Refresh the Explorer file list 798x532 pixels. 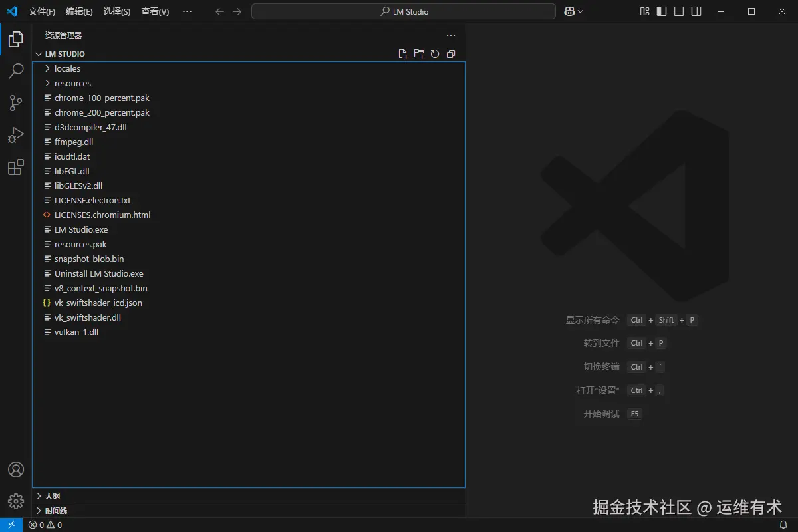click(435, 54)
